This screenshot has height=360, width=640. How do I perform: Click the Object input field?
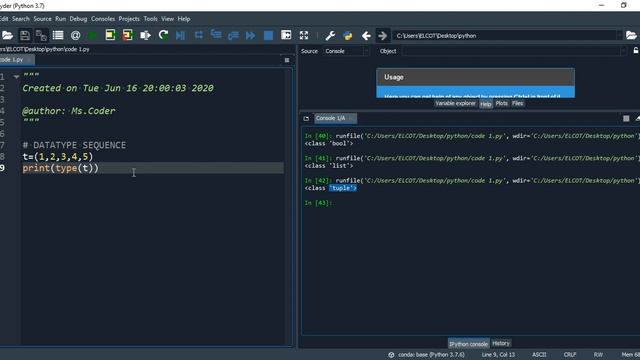tap(511, 51)
